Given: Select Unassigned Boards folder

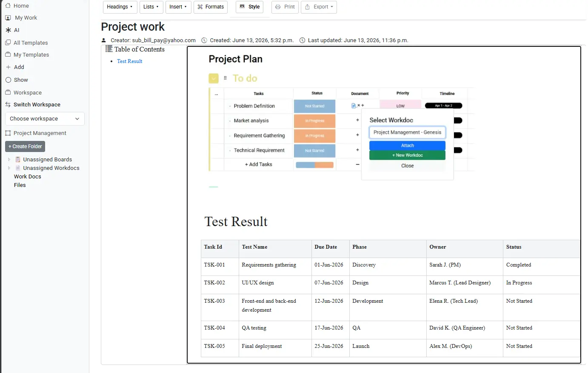Looking at the screenshot, I should click(x=47, y=160).
